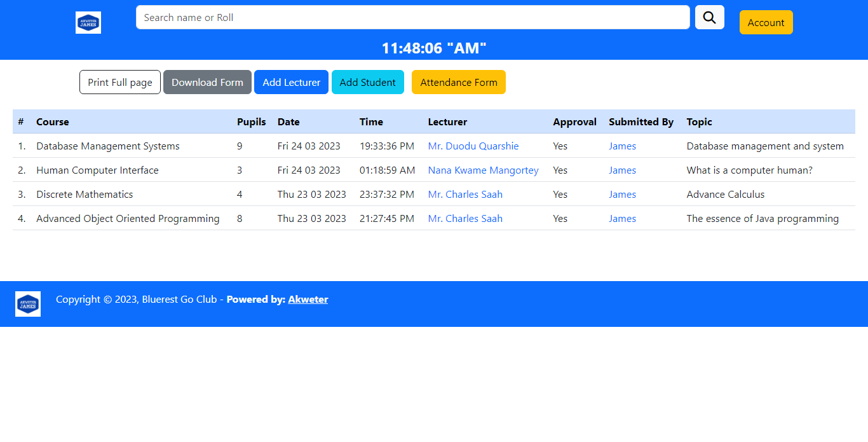The image size is (868, 442).
Task: Open the Account menu
Action: 766,22
